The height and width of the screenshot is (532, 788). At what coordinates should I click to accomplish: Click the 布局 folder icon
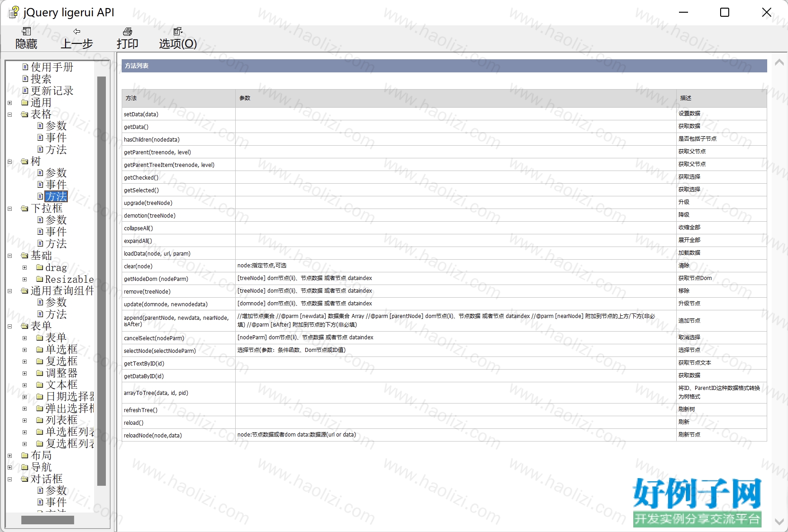click(25, 456)
